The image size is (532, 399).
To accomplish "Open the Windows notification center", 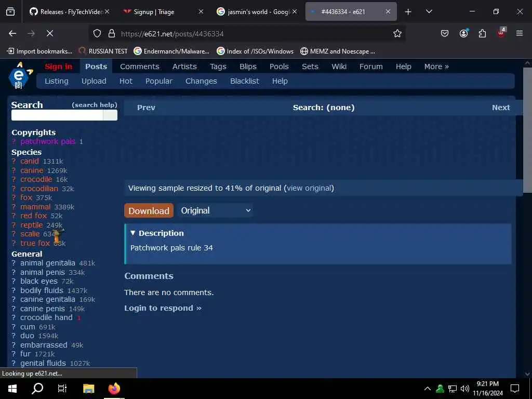I will point(515,389).
